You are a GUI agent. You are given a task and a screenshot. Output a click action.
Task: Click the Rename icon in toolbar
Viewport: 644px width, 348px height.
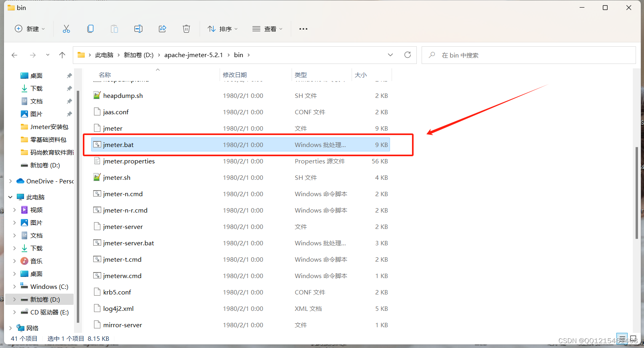[138, 29]
